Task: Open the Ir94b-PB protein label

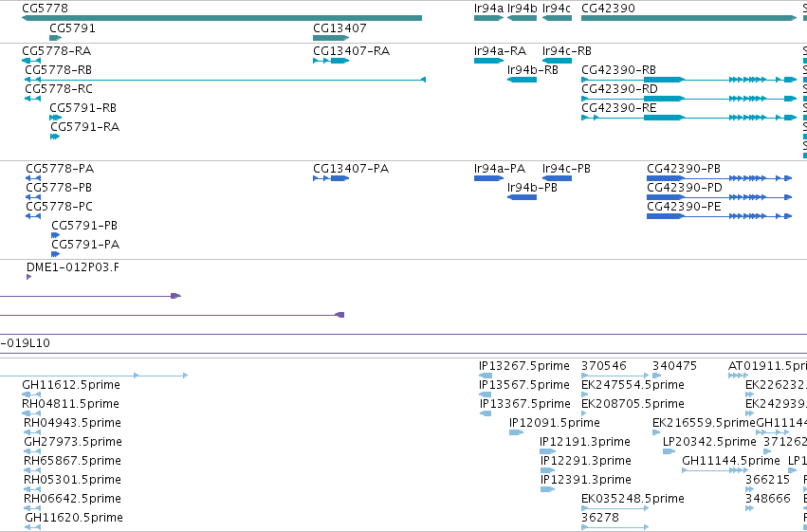Action: [532, 188]
